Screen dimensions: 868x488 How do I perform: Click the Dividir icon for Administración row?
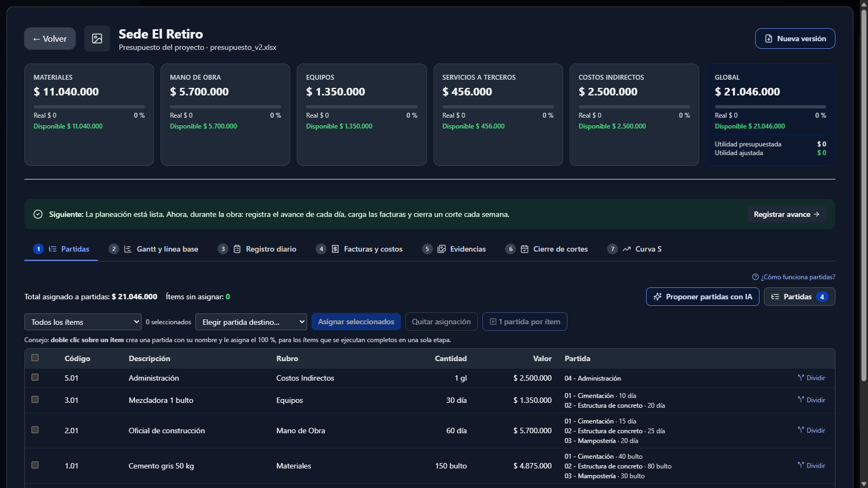(801, 378)
